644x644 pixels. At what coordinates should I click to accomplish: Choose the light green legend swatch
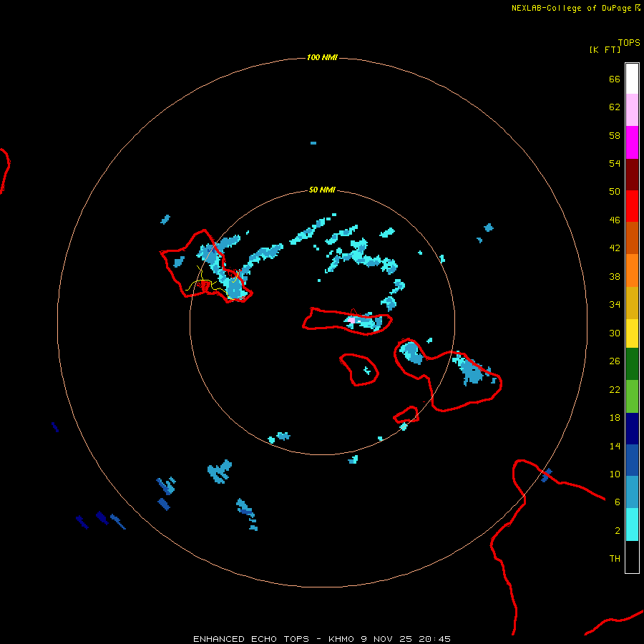pos(632,396)
